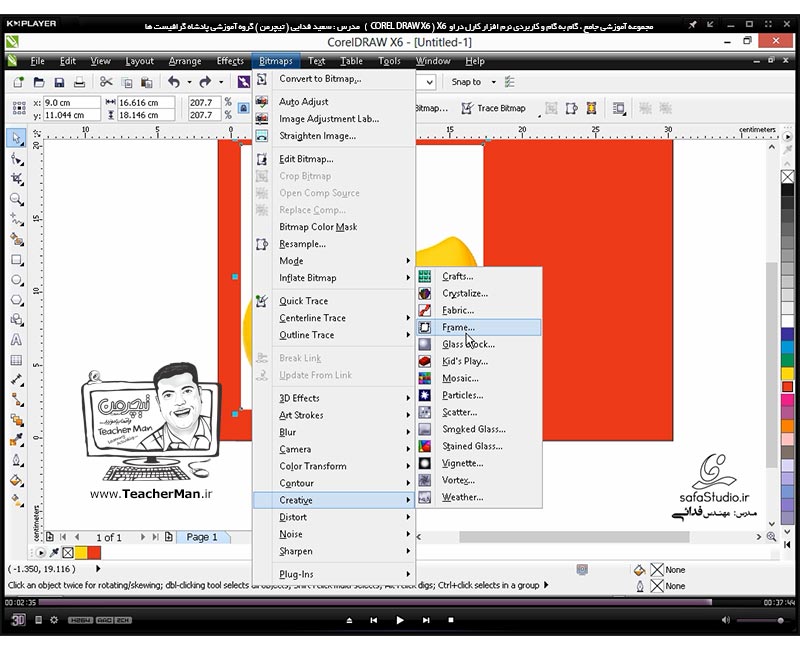Viewport: 800px width, 650px height.
Task: Click the Cut scissors icon
Action: [106, 82]
